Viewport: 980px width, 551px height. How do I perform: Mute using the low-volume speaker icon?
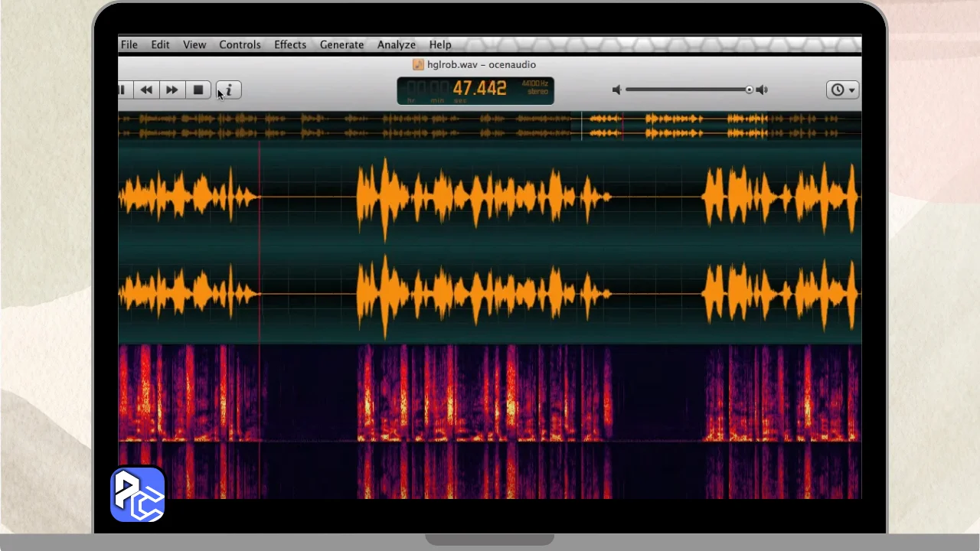click(616, 90)
